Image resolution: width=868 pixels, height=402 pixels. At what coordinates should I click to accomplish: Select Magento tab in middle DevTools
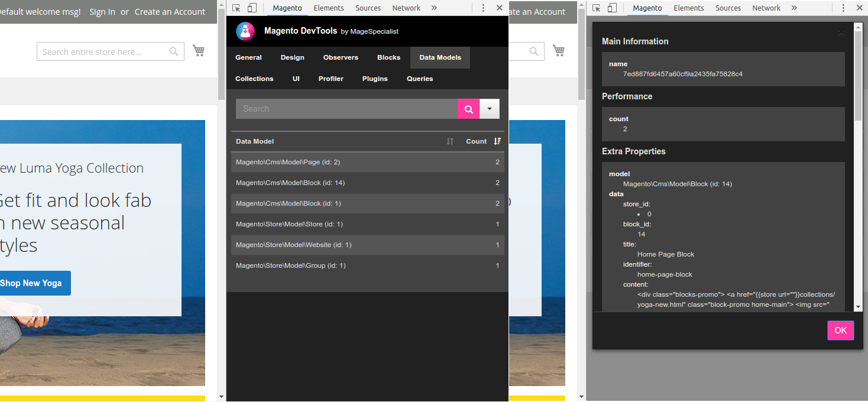click(287, 8)
